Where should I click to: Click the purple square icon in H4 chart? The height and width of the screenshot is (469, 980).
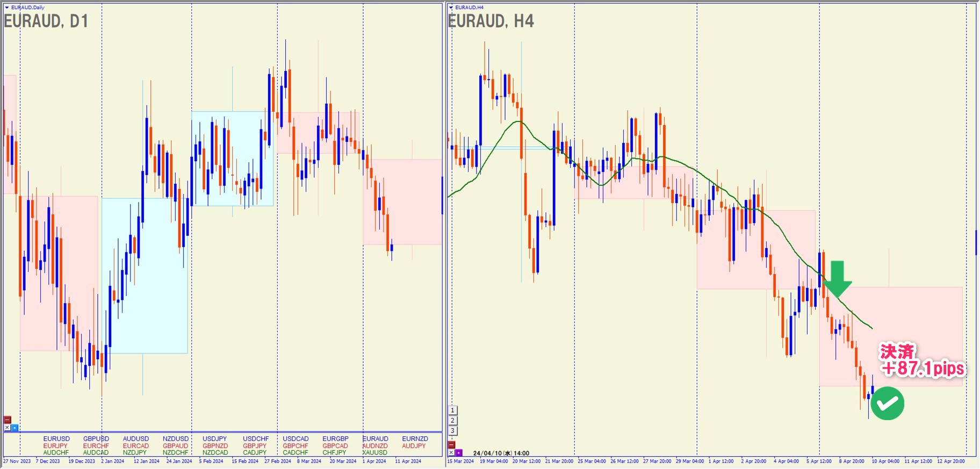(x=459, y=453)
